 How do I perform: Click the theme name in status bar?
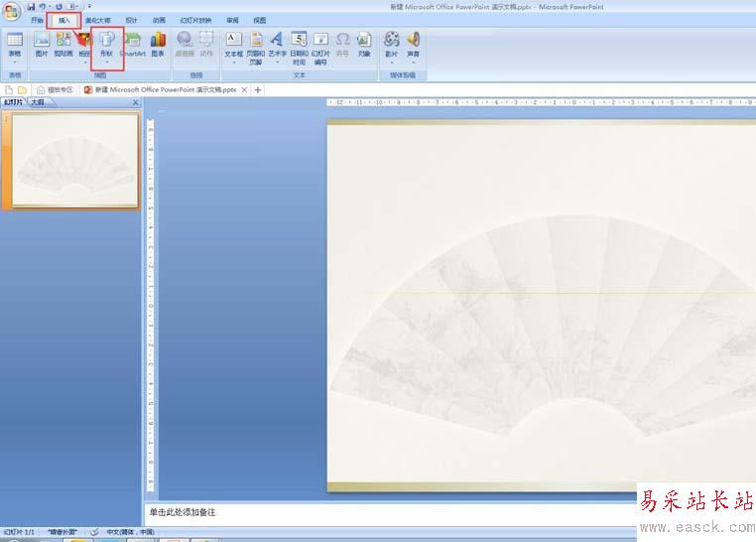click(x=63, y=532)
